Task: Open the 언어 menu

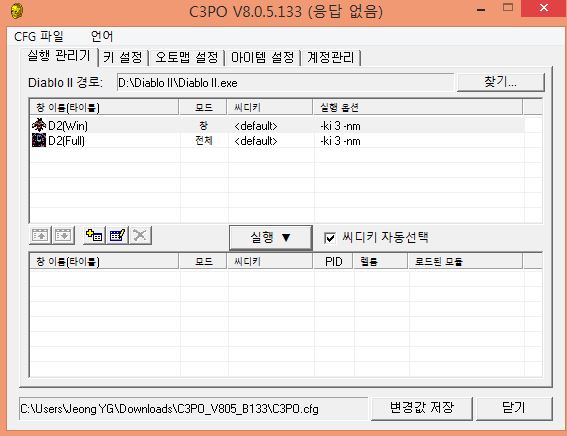Action: click(x=102, y=37)
